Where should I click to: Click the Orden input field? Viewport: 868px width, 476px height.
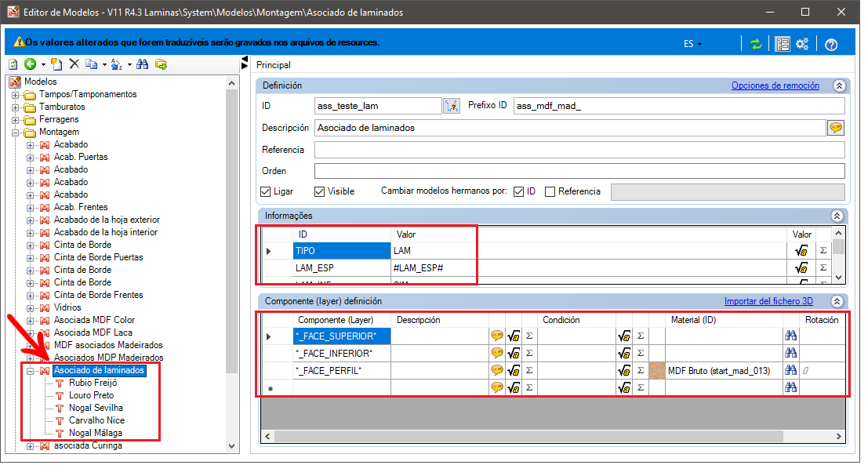click(579, 171)
